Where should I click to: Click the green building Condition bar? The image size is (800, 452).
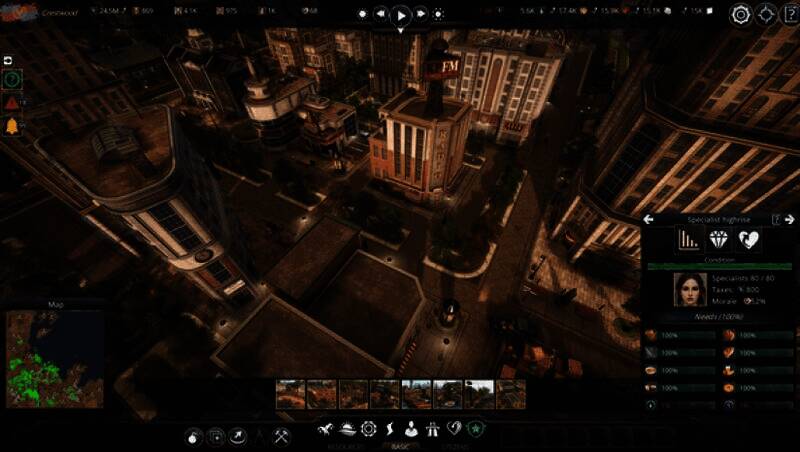[x=718, y=267]
